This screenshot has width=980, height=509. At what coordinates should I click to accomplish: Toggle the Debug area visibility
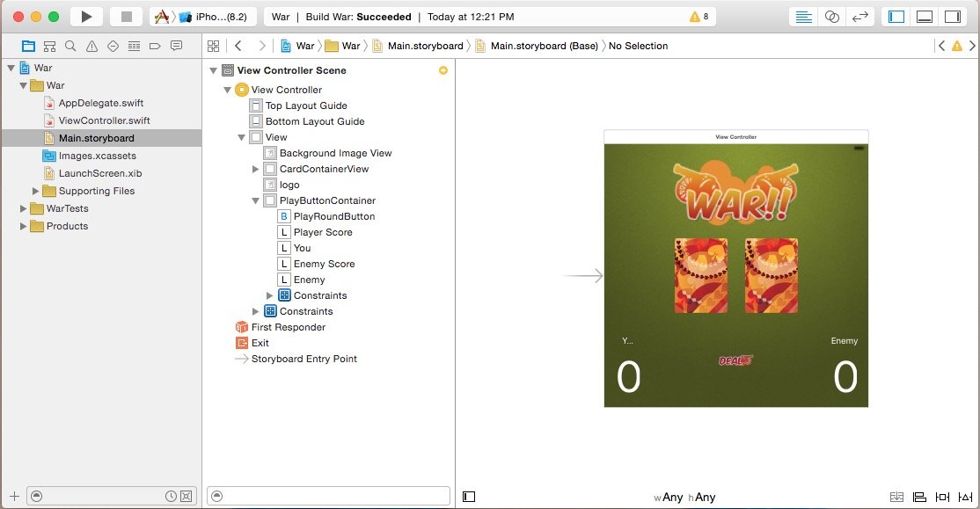tap(924, 17)
